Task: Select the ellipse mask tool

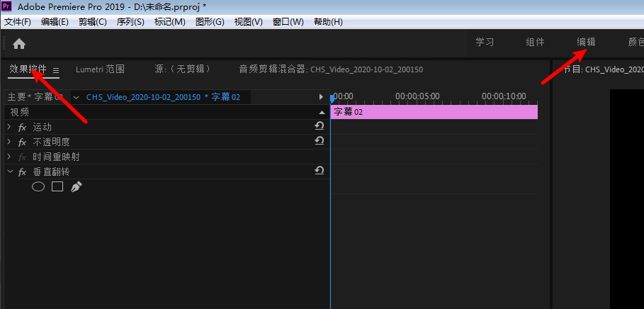Action: tap(38, 187)
